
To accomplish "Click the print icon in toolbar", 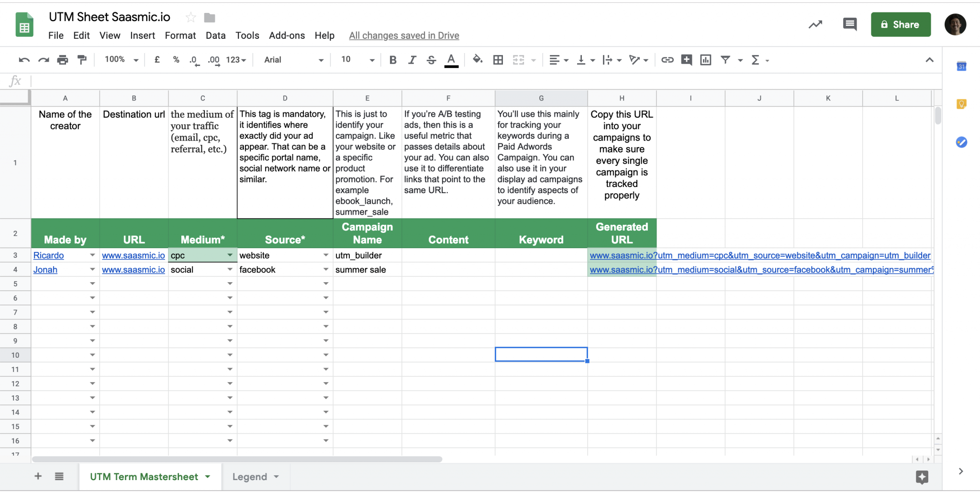I will 62,60.
